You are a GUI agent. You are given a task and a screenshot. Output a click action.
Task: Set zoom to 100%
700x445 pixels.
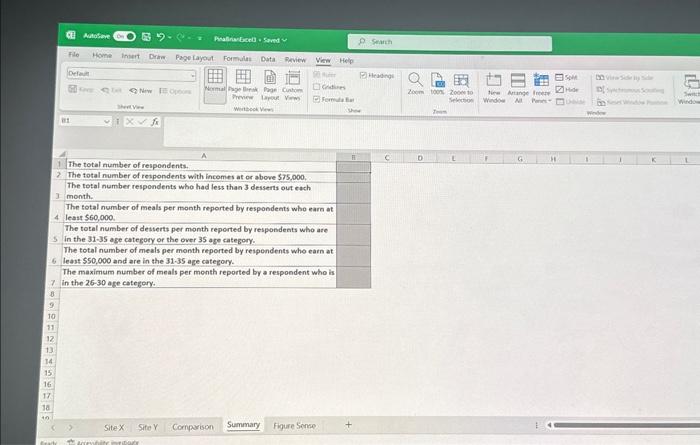pos(437,84)
